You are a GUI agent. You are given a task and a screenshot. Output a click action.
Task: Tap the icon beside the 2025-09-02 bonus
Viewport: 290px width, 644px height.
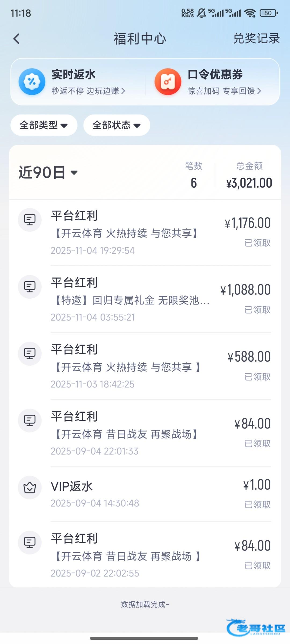click(30, 542)
